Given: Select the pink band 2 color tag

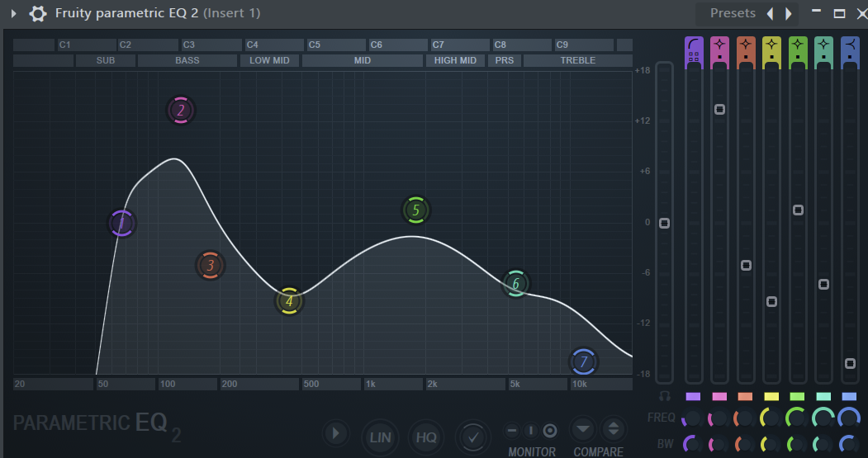Looking at the screenshot, I should pyautogui.click(x=719, y=397).
